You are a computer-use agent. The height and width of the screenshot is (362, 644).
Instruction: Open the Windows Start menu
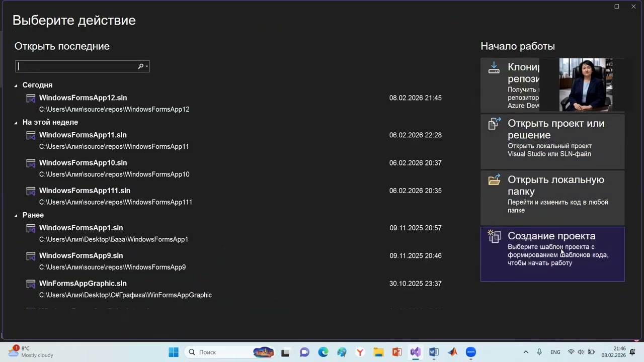pyautogui.click(x=173, y=352)
